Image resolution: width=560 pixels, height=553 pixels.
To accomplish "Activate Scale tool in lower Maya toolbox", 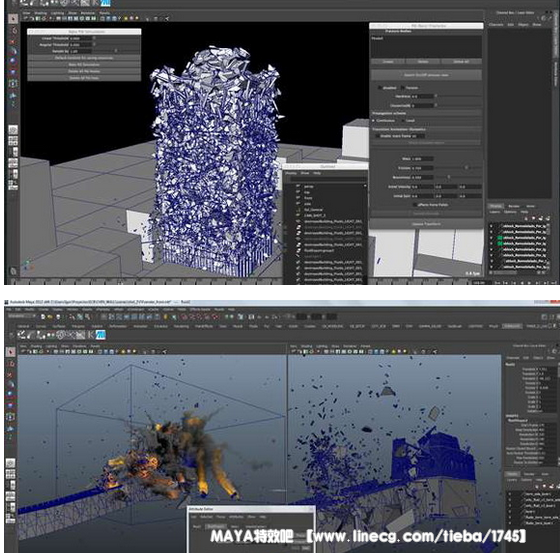I will click(11, 405).
